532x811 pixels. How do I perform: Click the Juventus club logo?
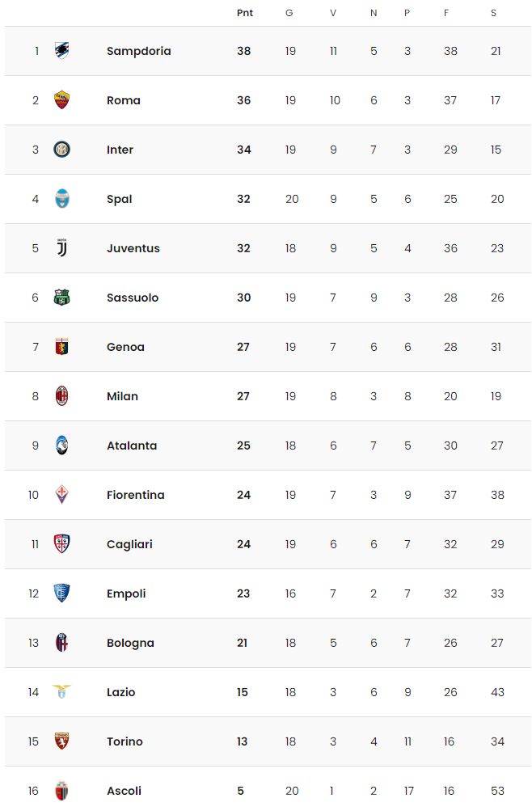(x=62, y=248)
